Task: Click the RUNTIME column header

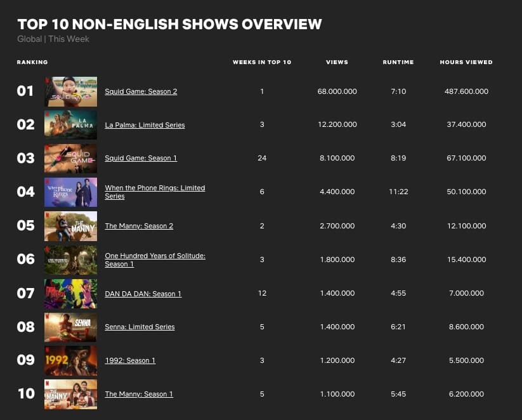Action: (x=398, y=62)
